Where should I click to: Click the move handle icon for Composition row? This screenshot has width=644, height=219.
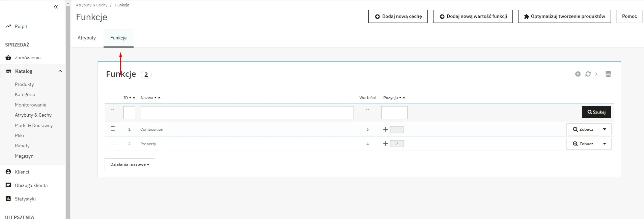pyautogui.click(x=385, y=129)
